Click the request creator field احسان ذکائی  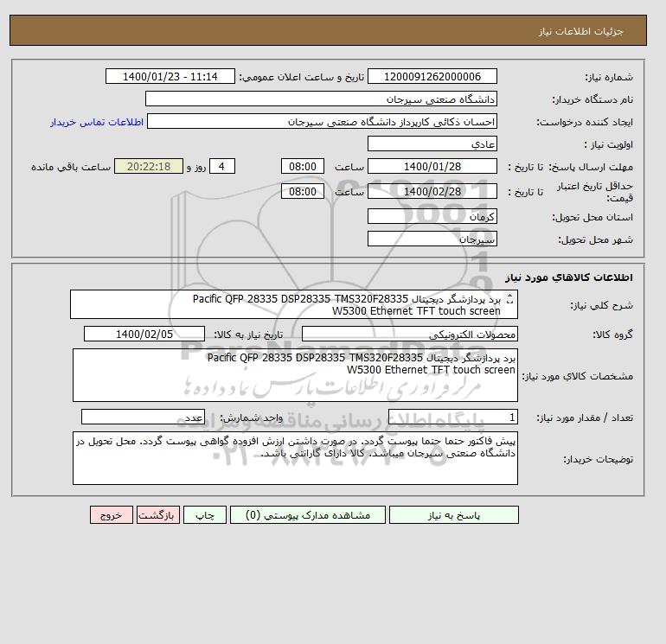pos(322,121)
